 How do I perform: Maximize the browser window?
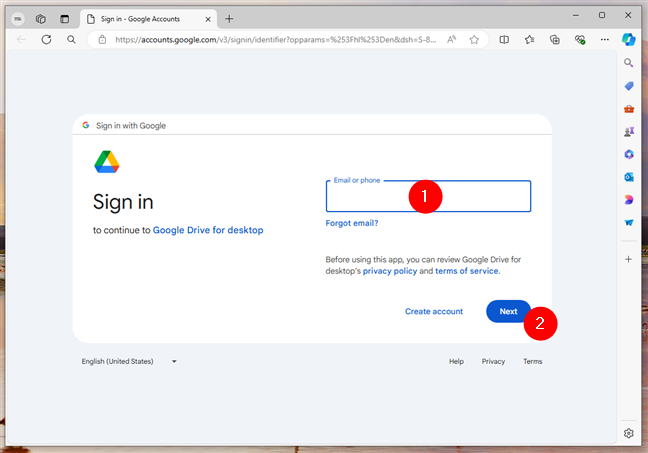[x=602, y=15]
